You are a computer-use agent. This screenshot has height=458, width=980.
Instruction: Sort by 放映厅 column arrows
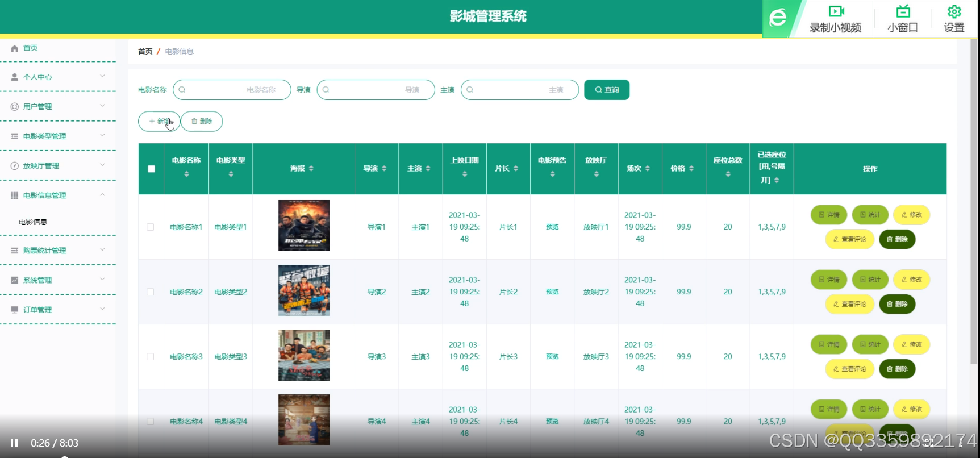click(x=596, y=174)
